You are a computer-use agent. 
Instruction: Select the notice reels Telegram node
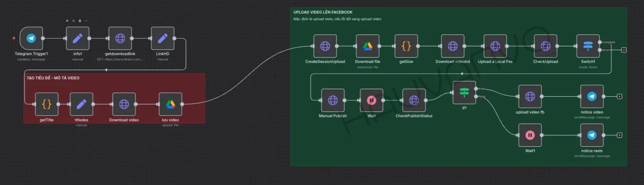pos(592,135)
